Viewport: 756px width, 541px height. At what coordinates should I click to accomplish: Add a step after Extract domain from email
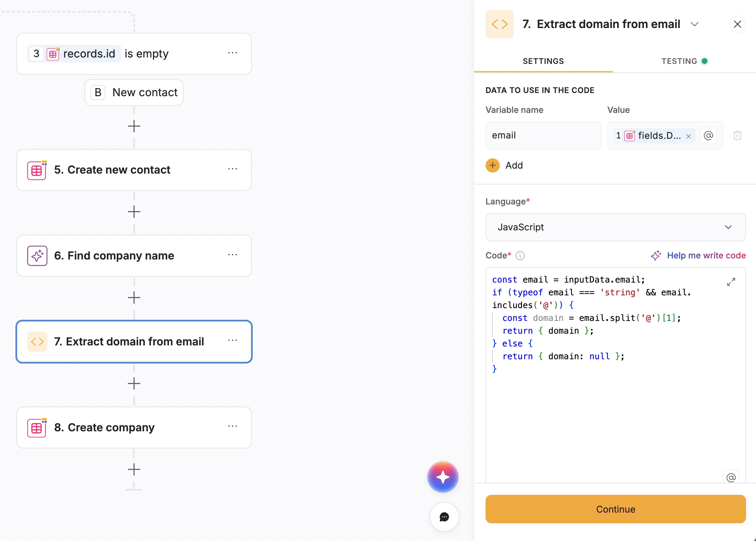pyautogui.click(x=134, y=383)
